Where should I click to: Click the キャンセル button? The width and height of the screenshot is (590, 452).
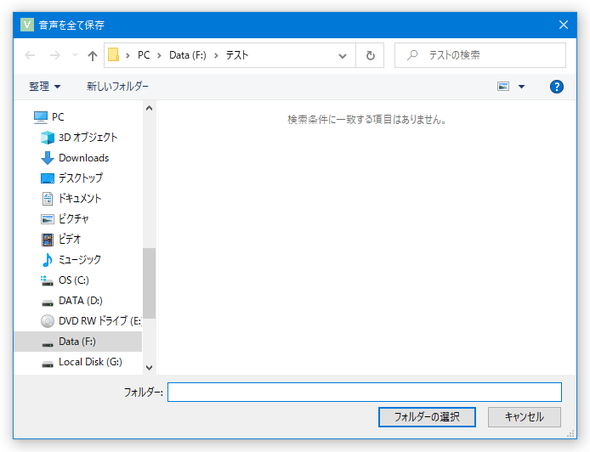(x=524, y=417)
